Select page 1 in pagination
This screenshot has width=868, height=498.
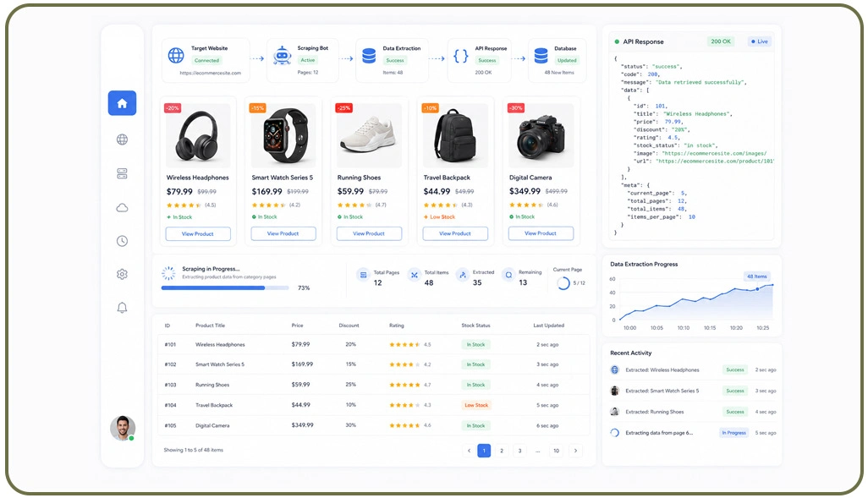point(484,451)
